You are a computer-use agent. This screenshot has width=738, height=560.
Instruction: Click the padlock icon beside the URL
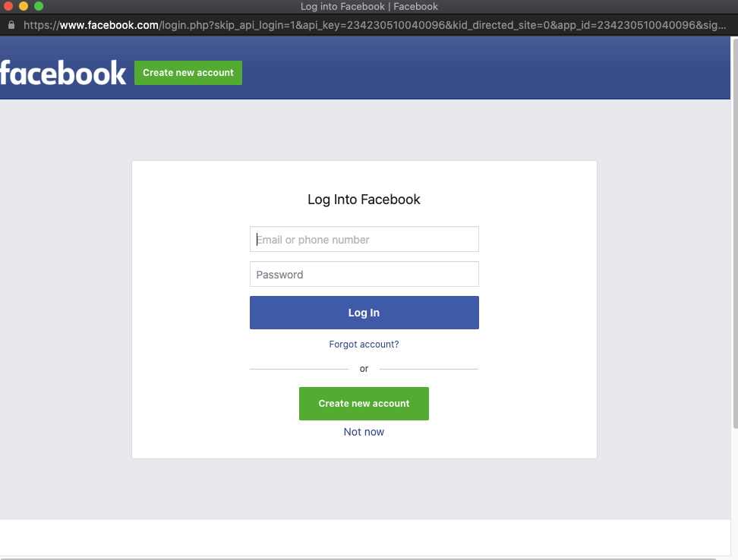pyautogui.click(x=11, y=25)
